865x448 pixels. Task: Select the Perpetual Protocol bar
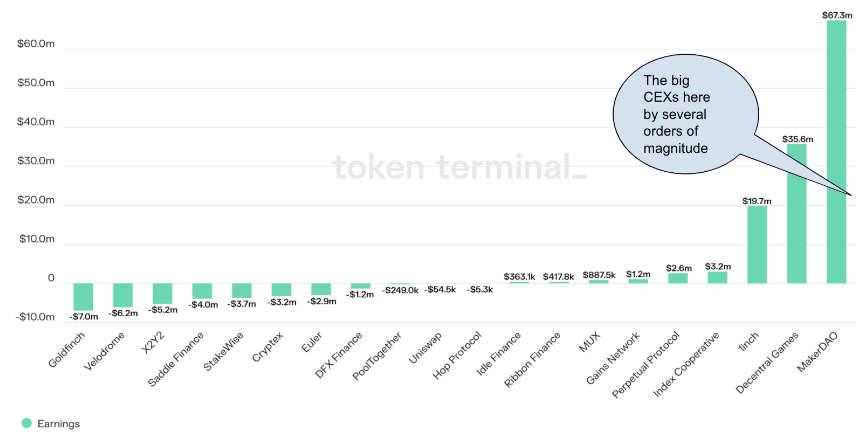678,277
